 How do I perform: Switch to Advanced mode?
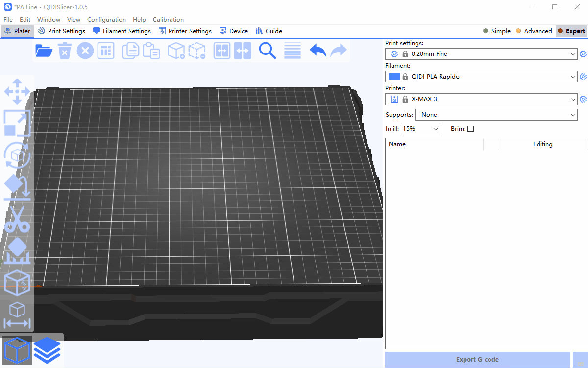point(533,31)
